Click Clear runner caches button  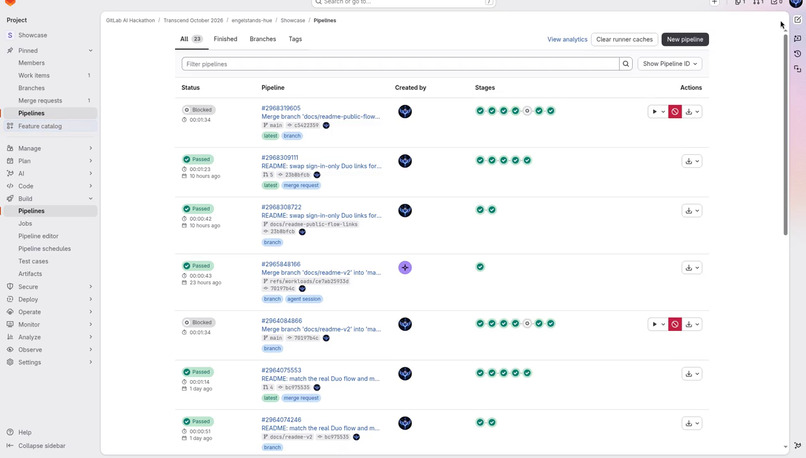click(624, 40)
